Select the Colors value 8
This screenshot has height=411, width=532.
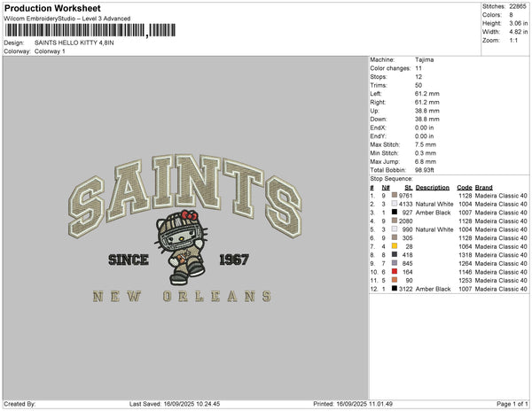pyautogui.click(x=511, y=15)
